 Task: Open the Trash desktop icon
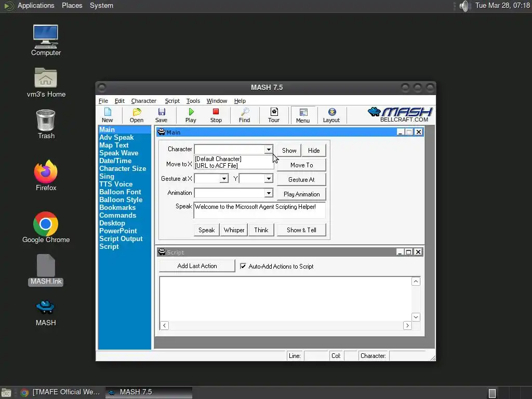(46, 124)
